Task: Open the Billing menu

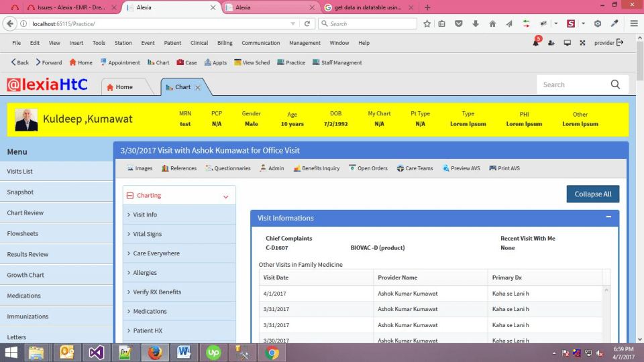Action: pyautogui.click(x=225, y=43)
